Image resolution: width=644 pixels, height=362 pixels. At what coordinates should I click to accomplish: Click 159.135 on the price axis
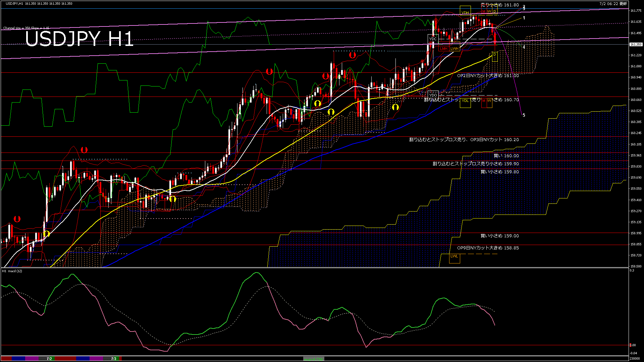point(636,222)
